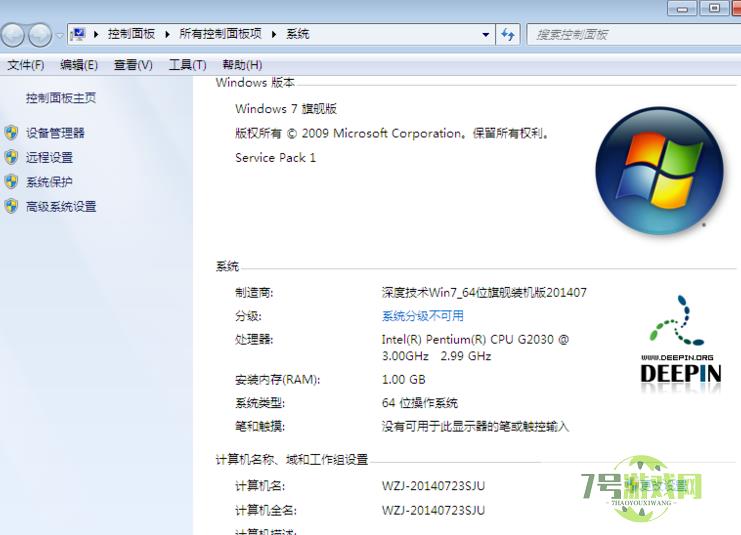Expand the arrow before 所有控制面板项
This screenshot has height=535, width=741.
167,34
